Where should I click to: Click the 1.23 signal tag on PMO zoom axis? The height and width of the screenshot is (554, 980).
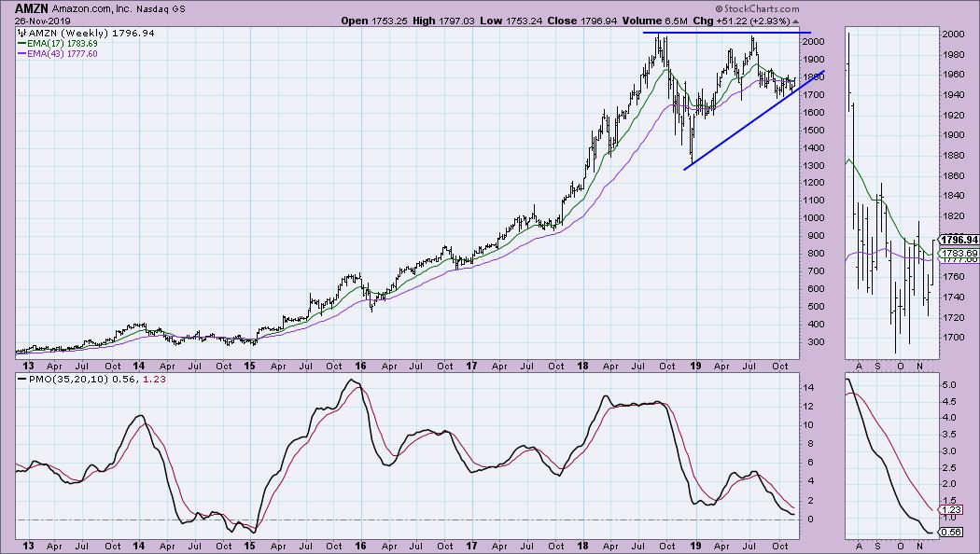point(952,509)
